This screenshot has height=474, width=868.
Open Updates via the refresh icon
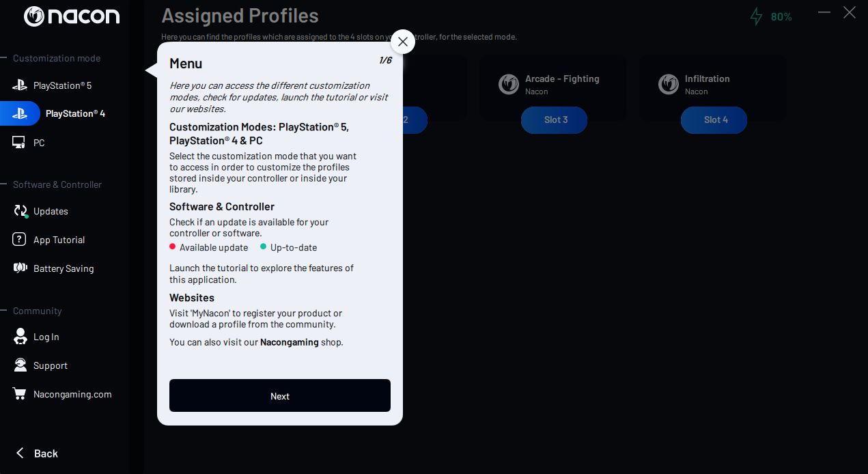[x=20, y=211]
